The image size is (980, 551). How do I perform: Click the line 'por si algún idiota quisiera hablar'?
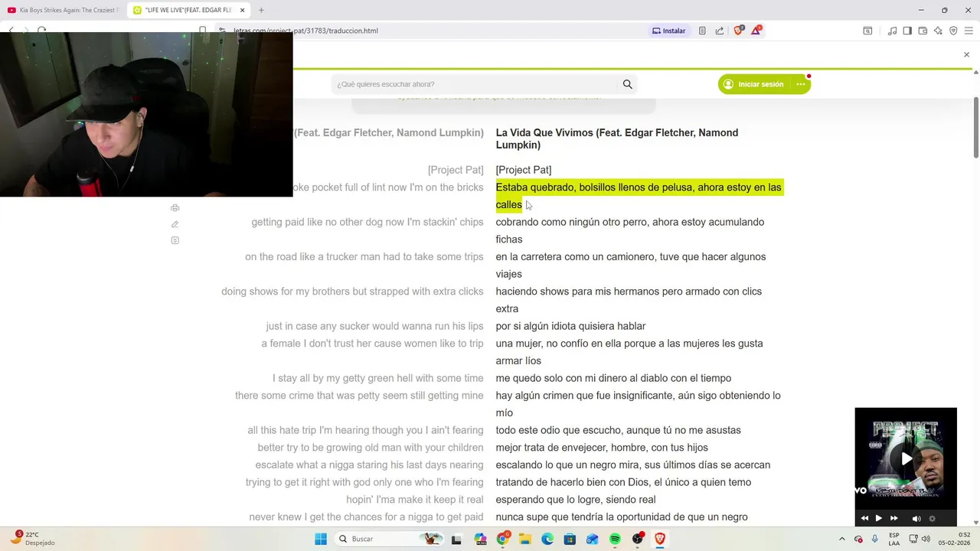[x=570, y=326]
